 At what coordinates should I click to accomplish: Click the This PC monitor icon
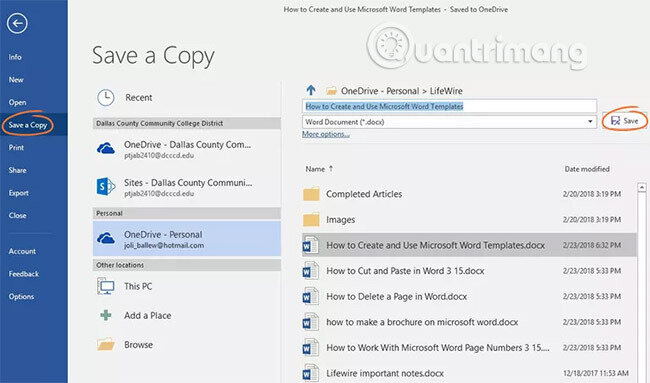tap(106, 286)
